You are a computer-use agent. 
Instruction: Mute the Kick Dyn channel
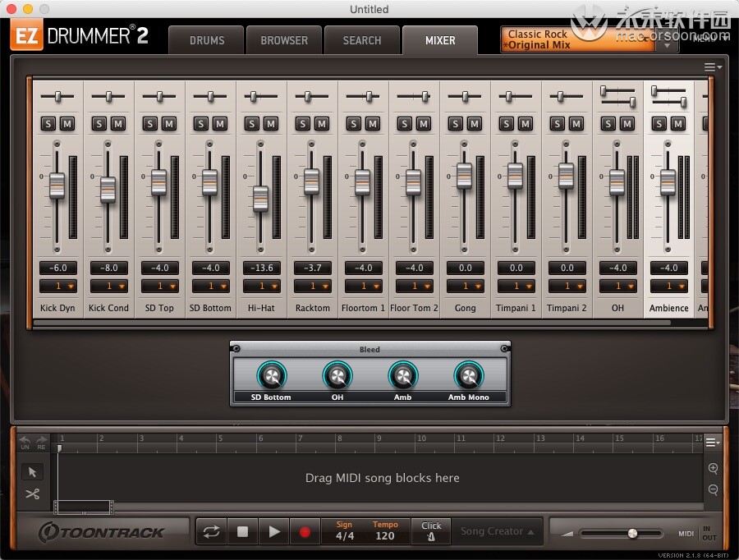coord(67,124)
